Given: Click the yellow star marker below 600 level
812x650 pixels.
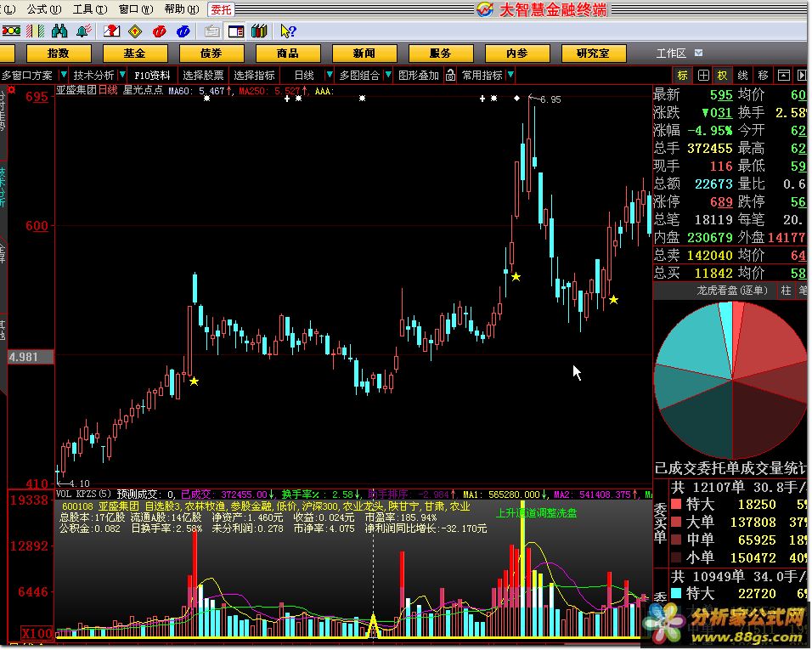Looking at the screenshot, I should (x=516, y=277).
